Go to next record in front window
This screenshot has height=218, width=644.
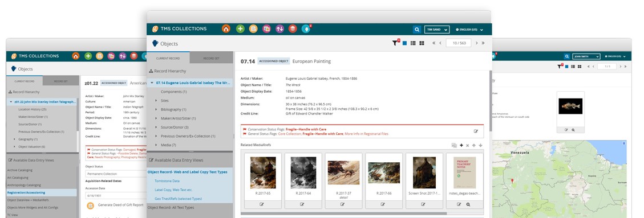click(x=476, y=43)
